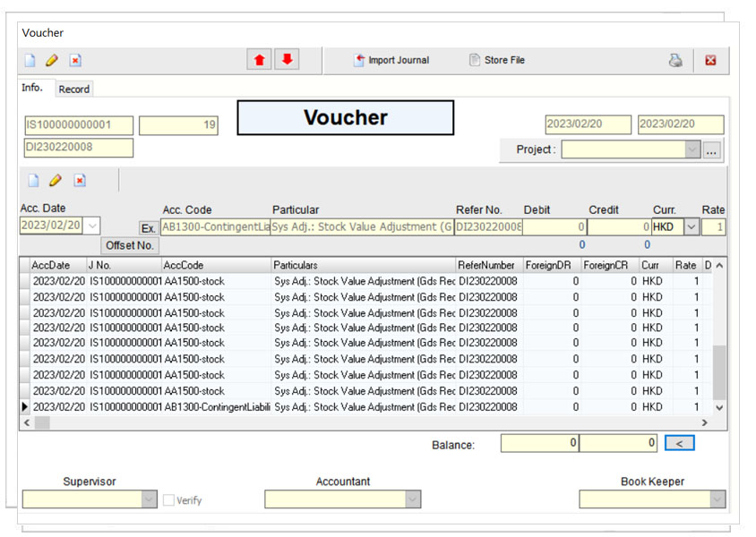Click the Rate input field
Image resolution: width=756 pixels, height=537 pixels.
(713, 226)
